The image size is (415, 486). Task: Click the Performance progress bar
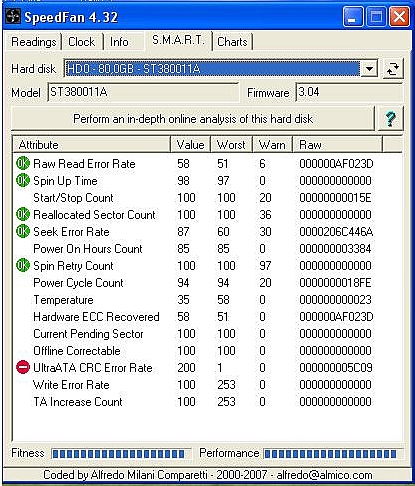click(333, 454)
